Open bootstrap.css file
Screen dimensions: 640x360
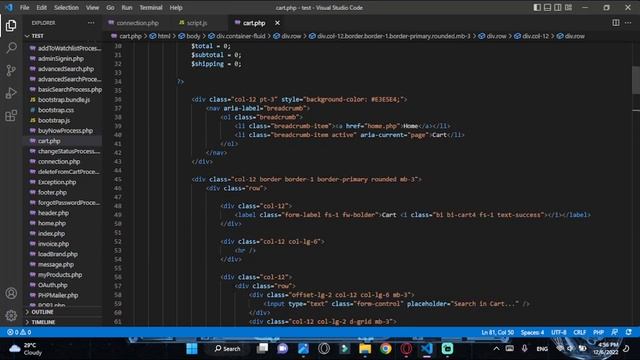click(x=56, y=110)
